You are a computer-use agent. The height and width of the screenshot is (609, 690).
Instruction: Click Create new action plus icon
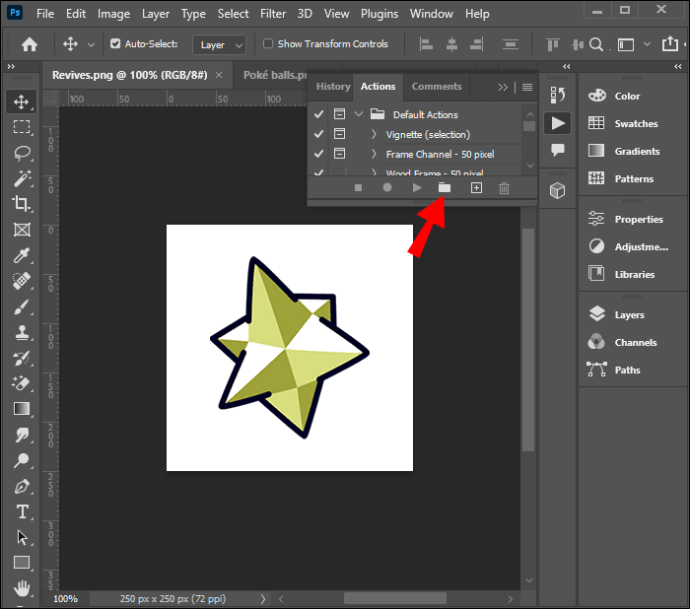point(476,188)
